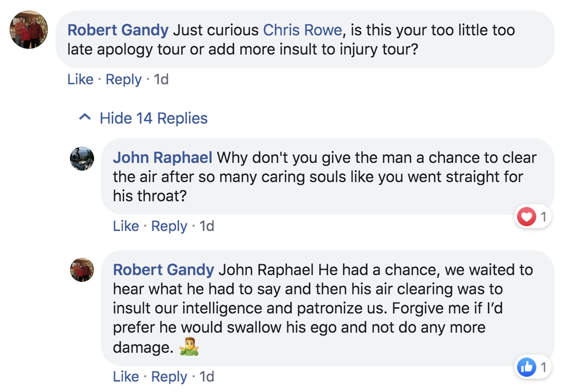
Task: Reply to Robert Gandy's top comment
Action: point(124,79)
